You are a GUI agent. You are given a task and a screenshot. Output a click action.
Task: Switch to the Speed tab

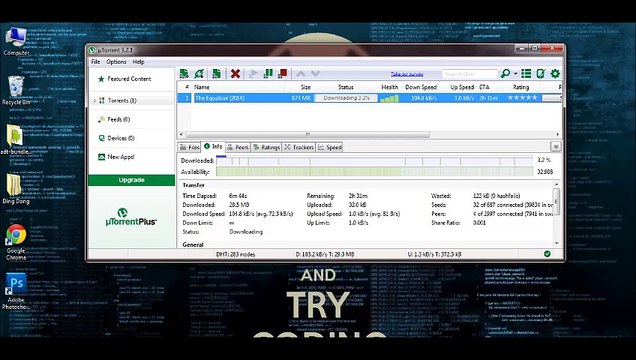coord(330,147)
